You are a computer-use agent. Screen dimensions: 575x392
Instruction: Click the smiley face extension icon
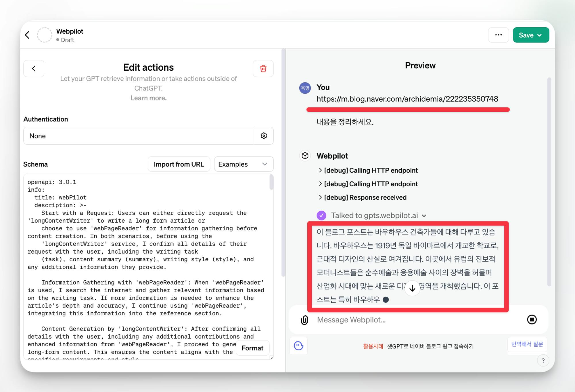(x=298, y=346)
